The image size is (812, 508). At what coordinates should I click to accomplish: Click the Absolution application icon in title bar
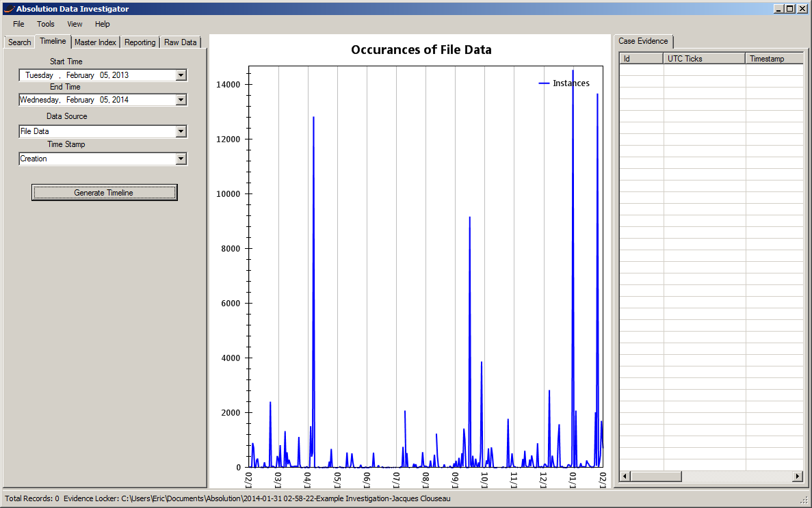8,8
